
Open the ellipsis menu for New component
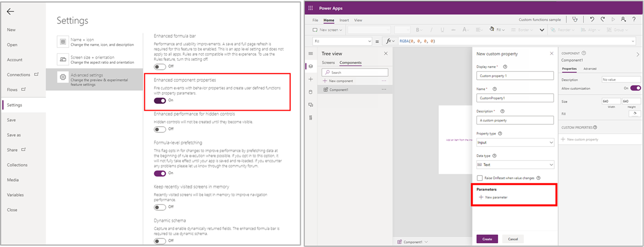(384, 81)
